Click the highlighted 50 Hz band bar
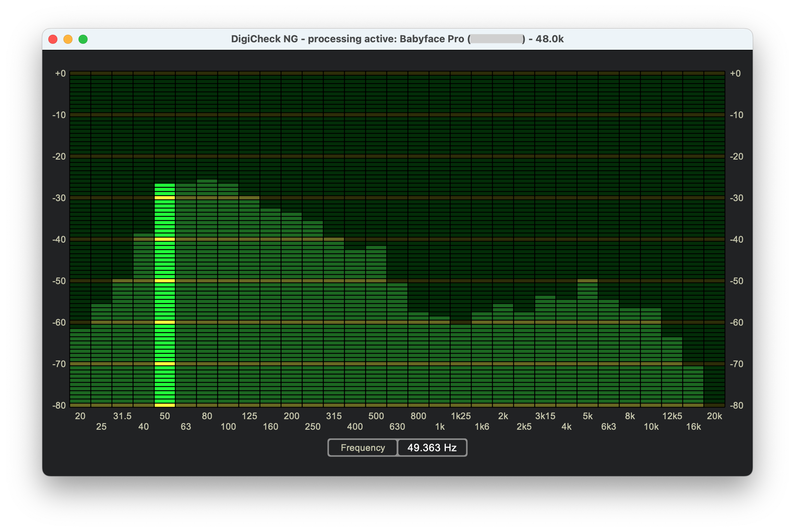 (x=165, y=294)
